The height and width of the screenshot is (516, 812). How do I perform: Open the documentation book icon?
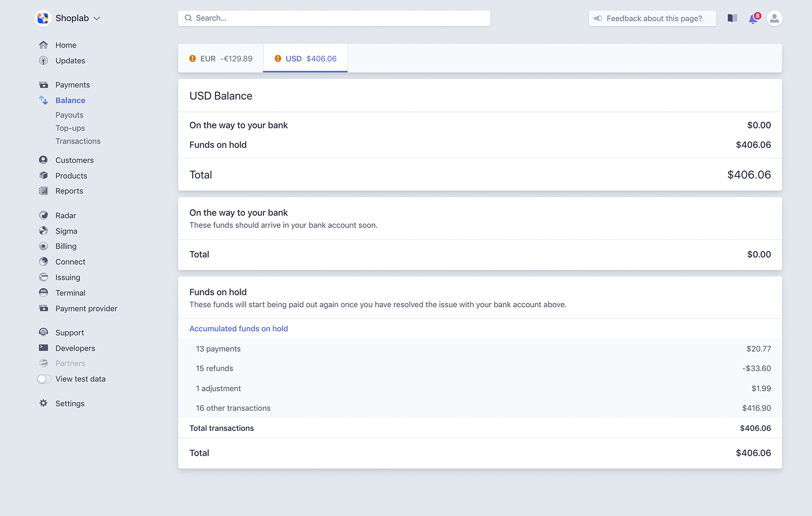point(732,18)
